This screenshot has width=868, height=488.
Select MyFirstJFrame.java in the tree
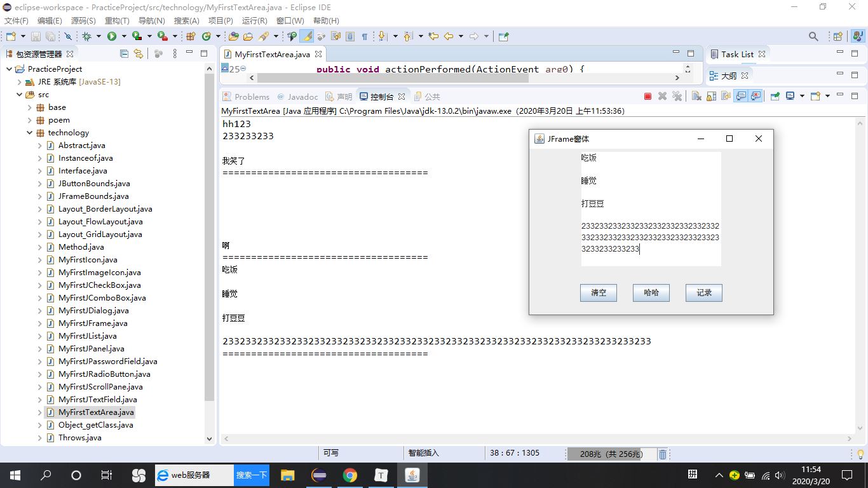93,323
